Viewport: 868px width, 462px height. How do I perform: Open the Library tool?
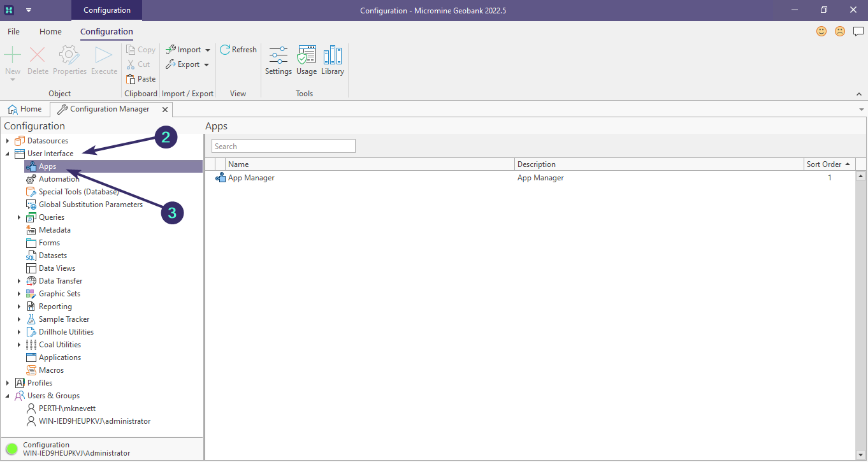[x=332, y=61]
